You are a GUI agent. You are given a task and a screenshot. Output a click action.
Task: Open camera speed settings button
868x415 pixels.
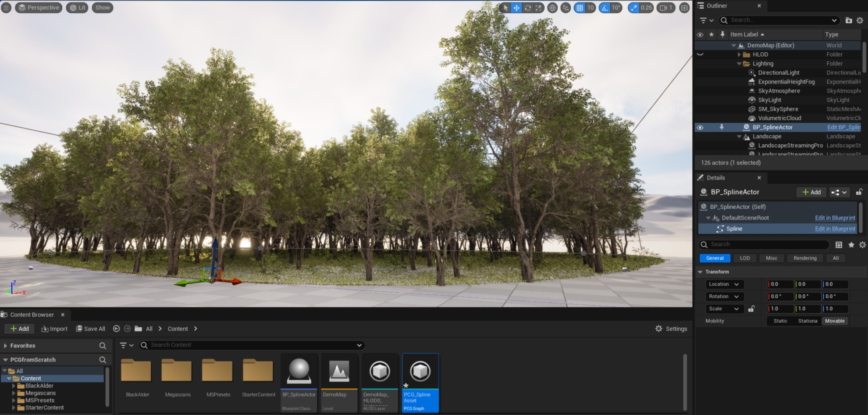[665, 7]
